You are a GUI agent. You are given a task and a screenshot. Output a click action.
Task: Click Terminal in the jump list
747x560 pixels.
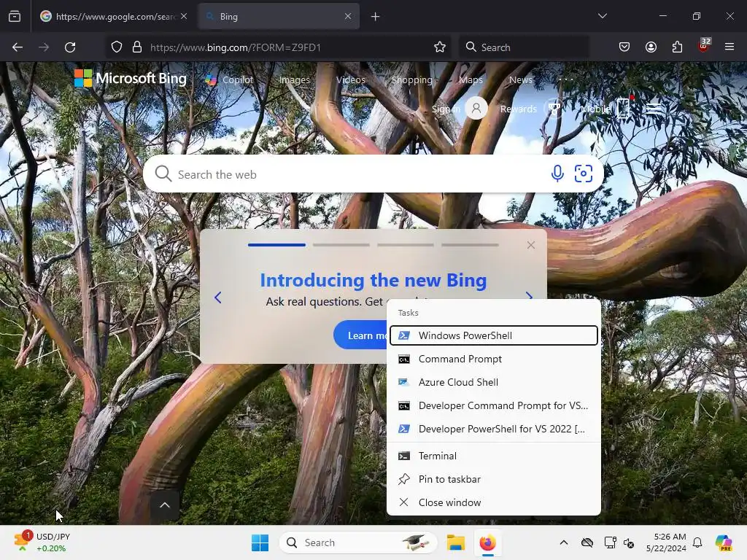click(494, 456)
